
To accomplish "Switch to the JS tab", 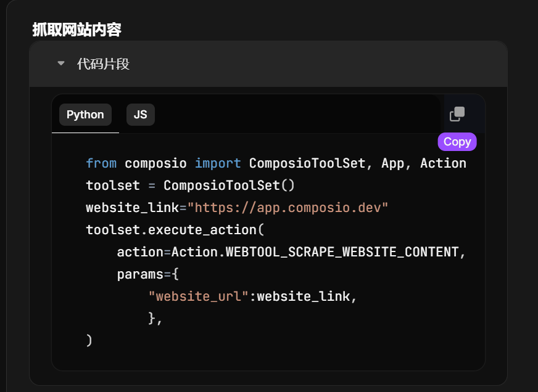I will [140, 114].
